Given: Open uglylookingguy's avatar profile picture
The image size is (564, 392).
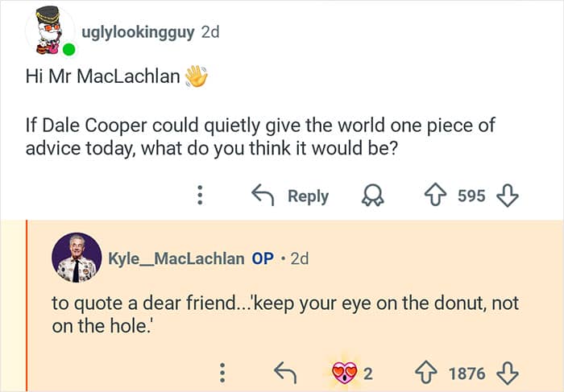Looking at the screenshot, I should coord(49,32).
